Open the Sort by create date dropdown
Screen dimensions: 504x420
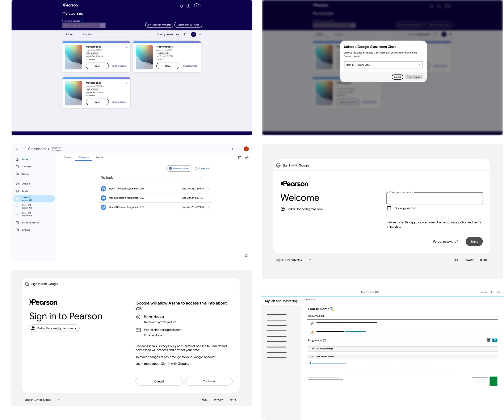click(169, 34)
